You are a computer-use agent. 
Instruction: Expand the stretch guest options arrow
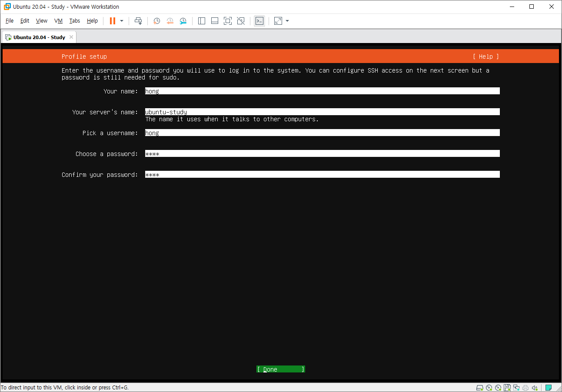click(287, 21)
